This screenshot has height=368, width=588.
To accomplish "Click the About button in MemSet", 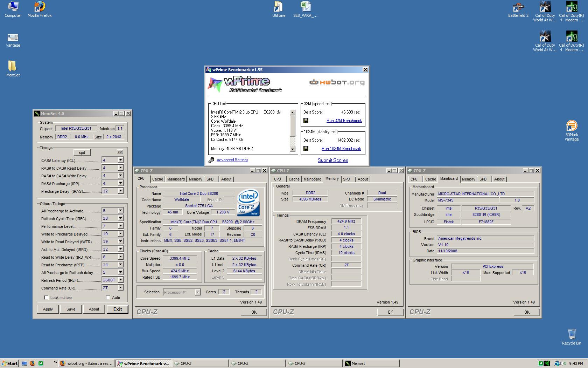I will point(94,309).
